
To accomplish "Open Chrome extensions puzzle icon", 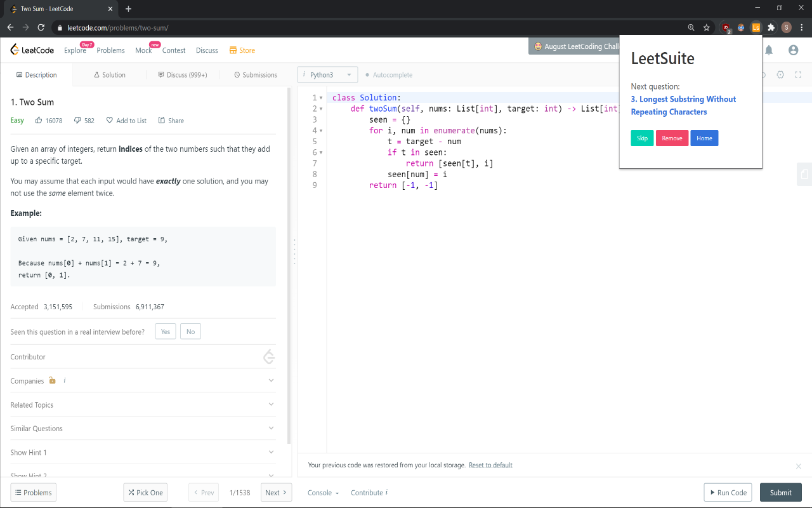I will click(771, 28).
